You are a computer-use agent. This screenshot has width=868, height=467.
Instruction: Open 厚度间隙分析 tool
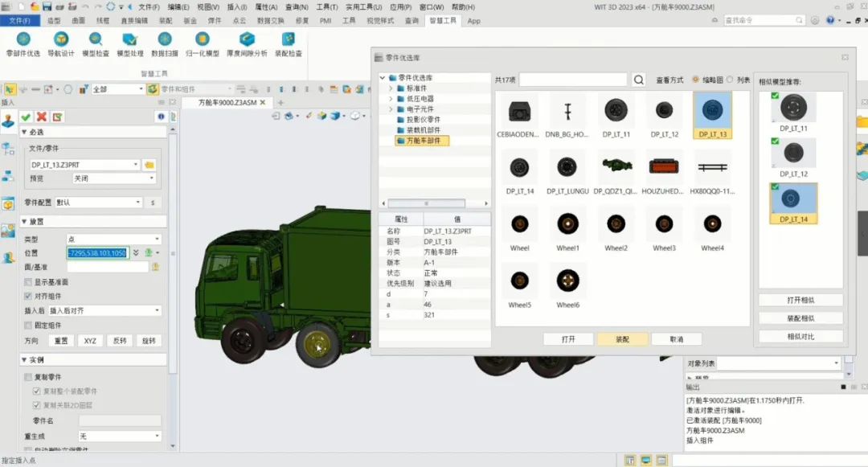248,39
